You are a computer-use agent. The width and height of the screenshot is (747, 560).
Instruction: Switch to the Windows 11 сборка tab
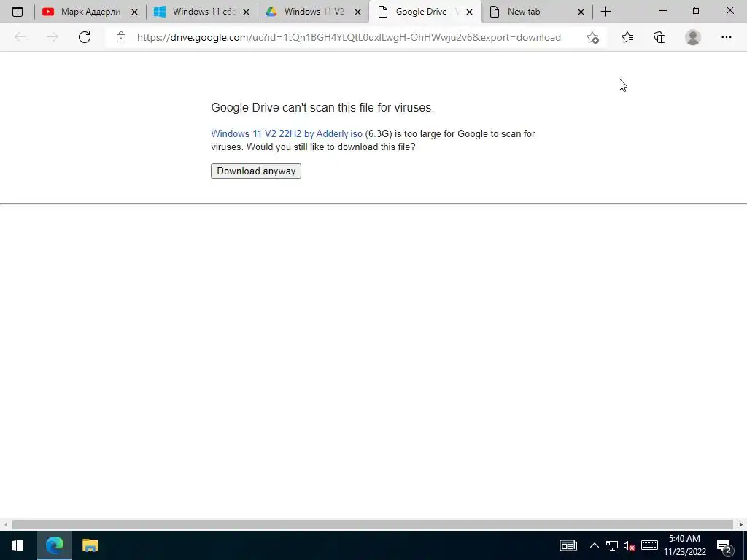tap(201, 12)
